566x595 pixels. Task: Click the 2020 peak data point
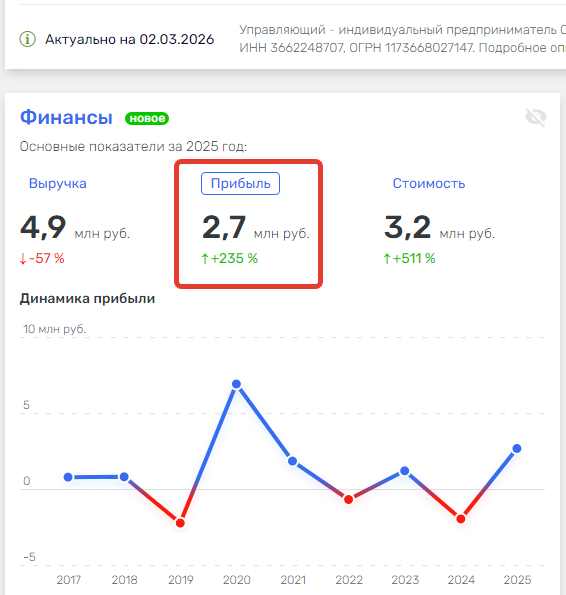236,384
